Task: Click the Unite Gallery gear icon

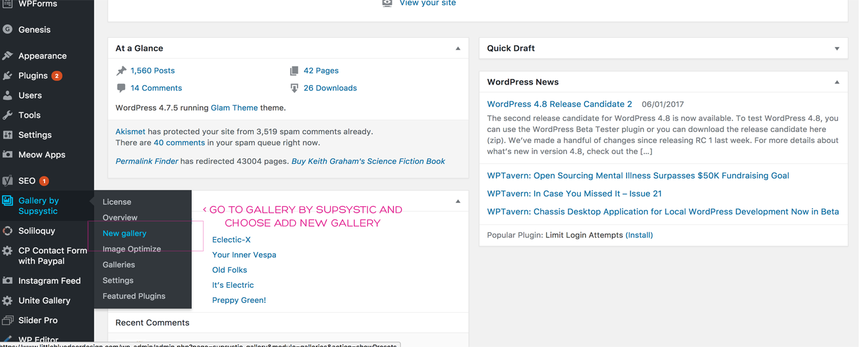Action: tap(8, 300)
